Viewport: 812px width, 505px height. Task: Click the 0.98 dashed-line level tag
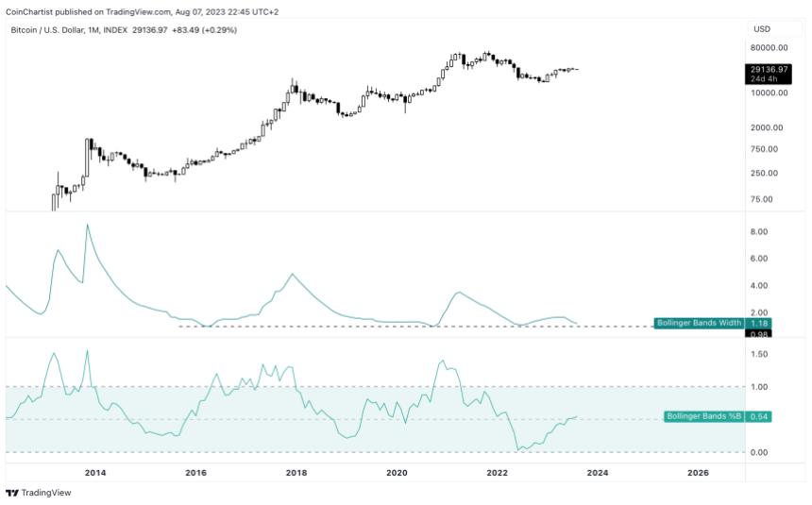(760, 333)
